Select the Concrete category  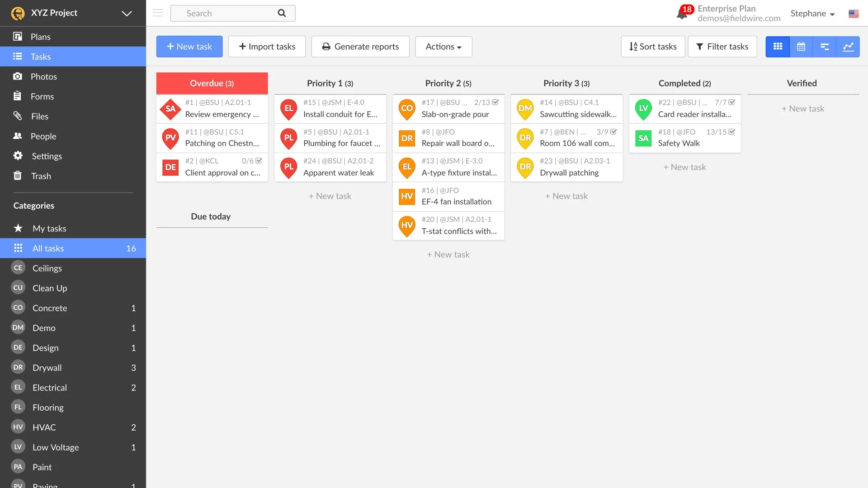[73, 308]
